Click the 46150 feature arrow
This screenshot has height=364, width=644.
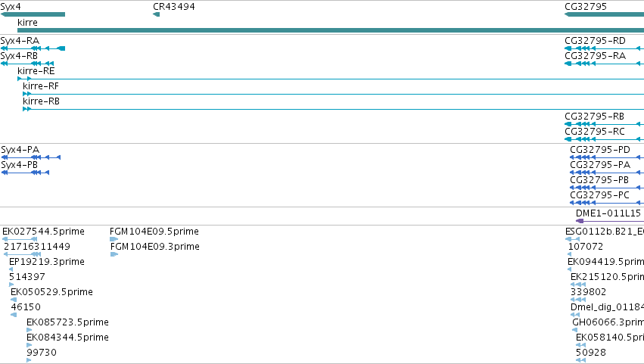pos(14,315)
